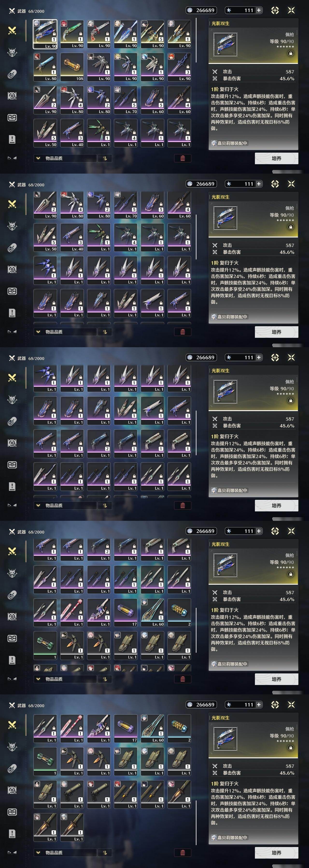
Task: Toggle sort order arrows in the bottommost screen
Action: (105, 853)
